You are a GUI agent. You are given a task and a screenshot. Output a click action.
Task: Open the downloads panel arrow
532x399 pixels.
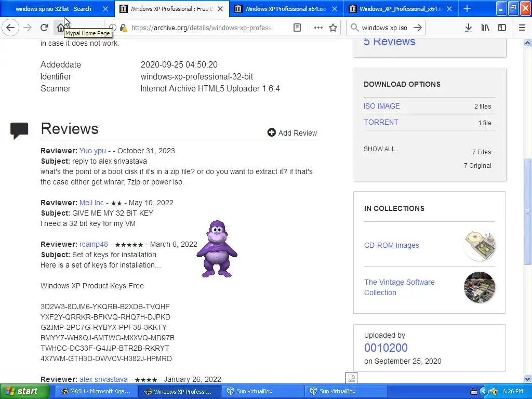tap(468, 28)
